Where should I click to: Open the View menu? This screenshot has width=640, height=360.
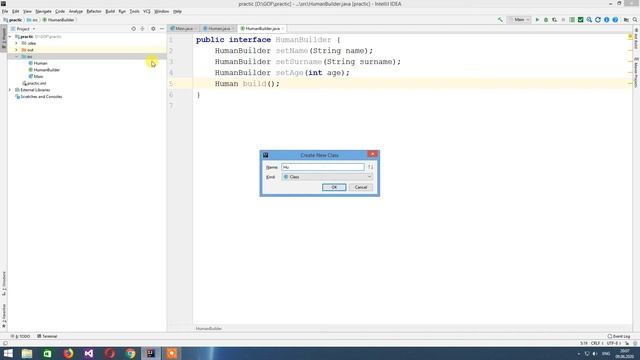pyautogui.click(x=27, y=11)
